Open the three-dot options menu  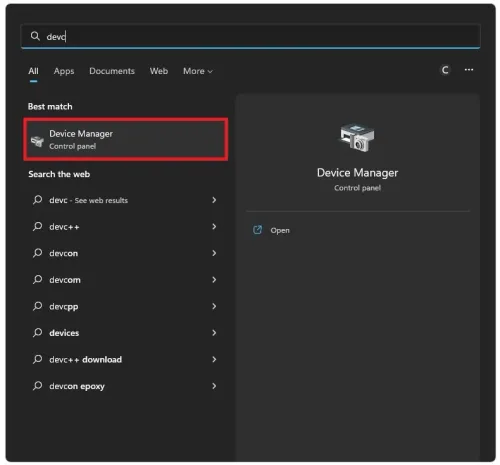point(469,70)
